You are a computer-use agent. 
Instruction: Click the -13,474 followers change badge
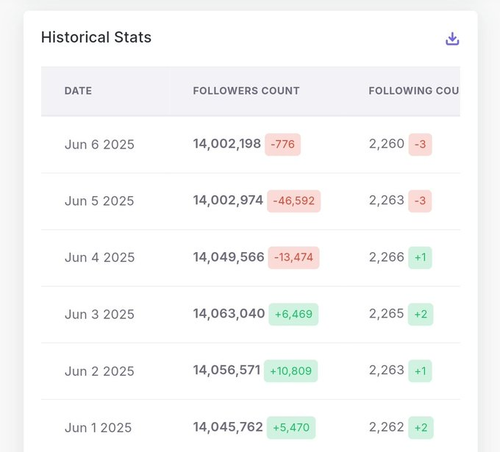tap(293, 257)
